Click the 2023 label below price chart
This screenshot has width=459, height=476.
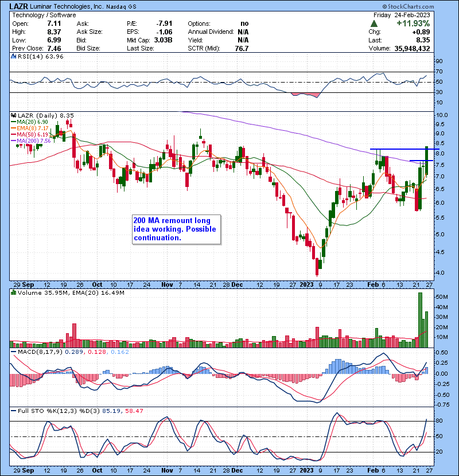pyautogui.click(x=306, y=284)
